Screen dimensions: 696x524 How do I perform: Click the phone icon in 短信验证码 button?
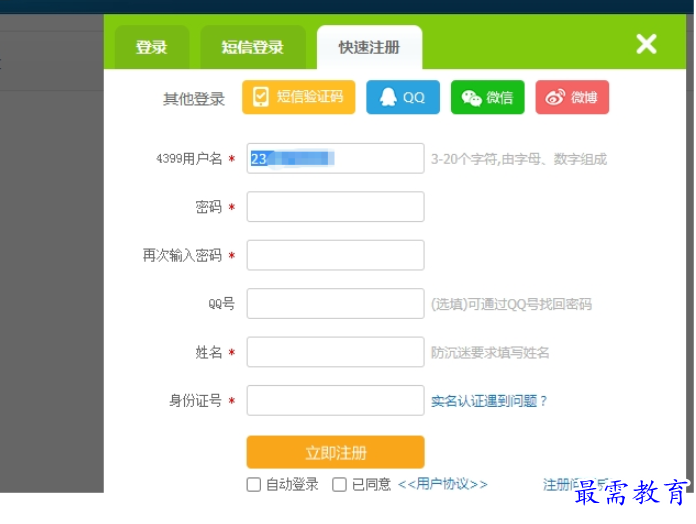(x=261, y=97)
